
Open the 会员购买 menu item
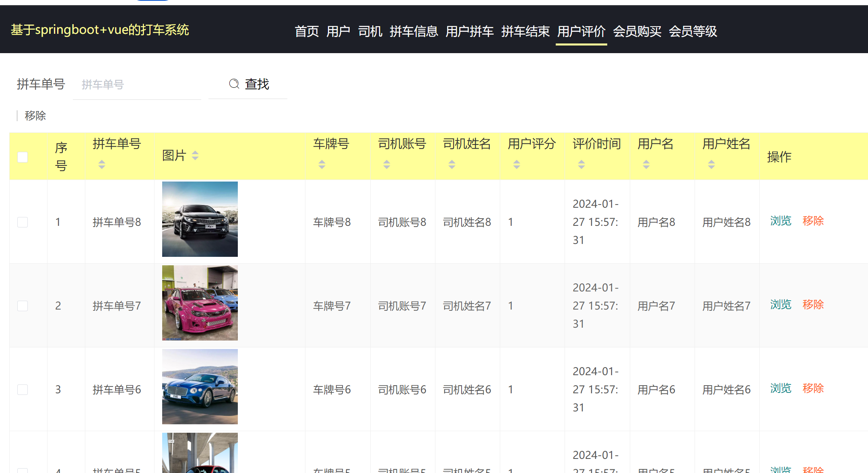point(637,31)
